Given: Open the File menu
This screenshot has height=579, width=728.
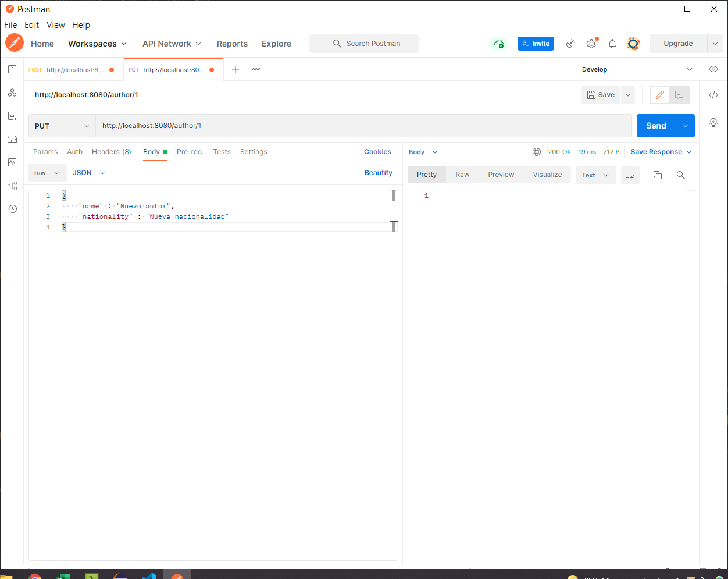Looking at the screenshot, I should point(10,25).
